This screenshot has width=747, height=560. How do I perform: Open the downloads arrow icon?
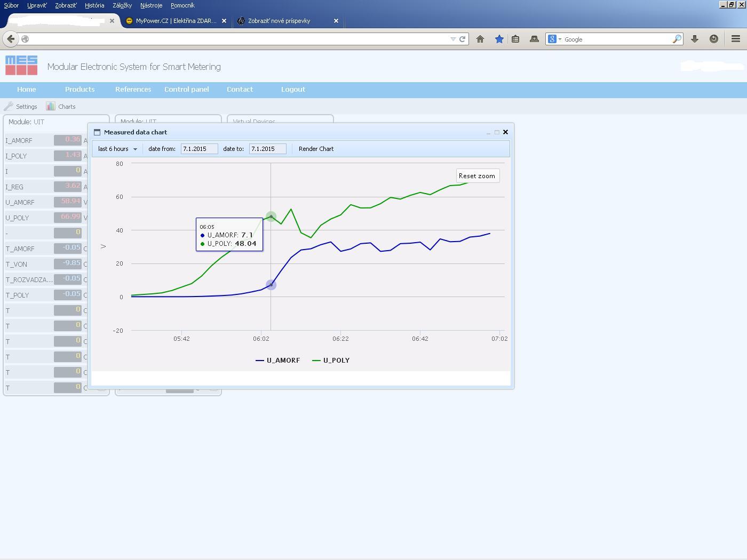[x=695, y=39]
